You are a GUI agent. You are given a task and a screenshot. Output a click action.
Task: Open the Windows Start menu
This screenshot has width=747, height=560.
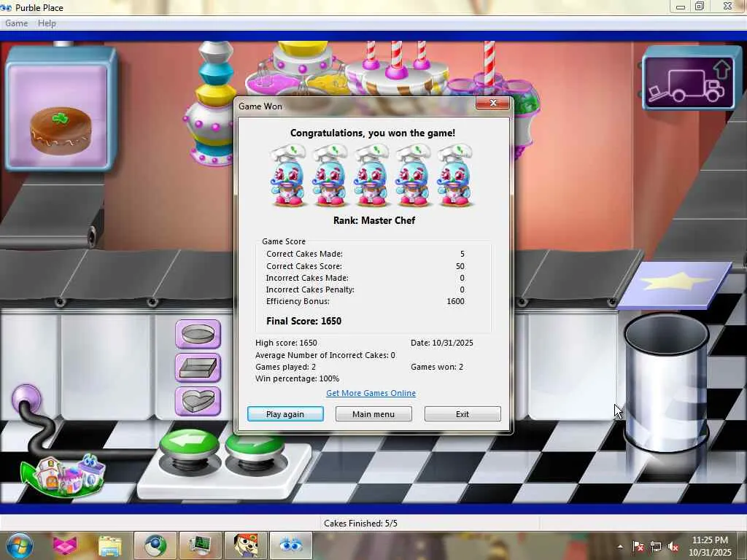click(x=19, y=545)
